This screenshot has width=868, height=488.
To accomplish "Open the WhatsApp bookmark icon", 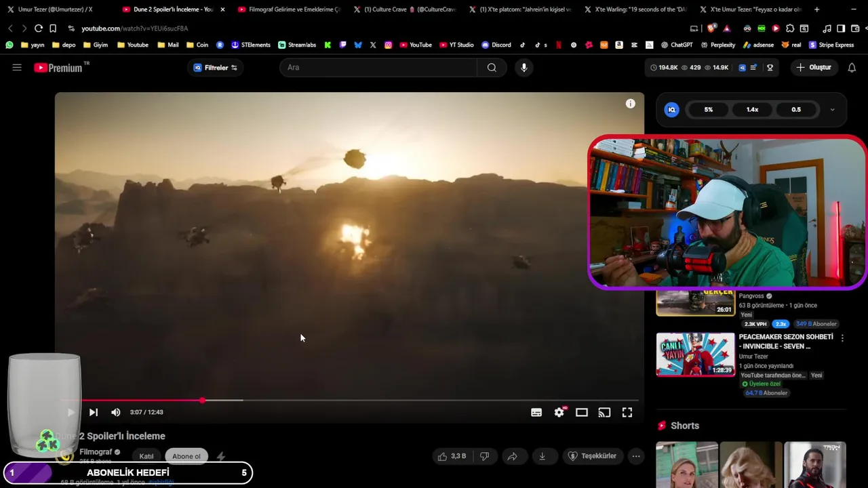I will click(9, 45).
